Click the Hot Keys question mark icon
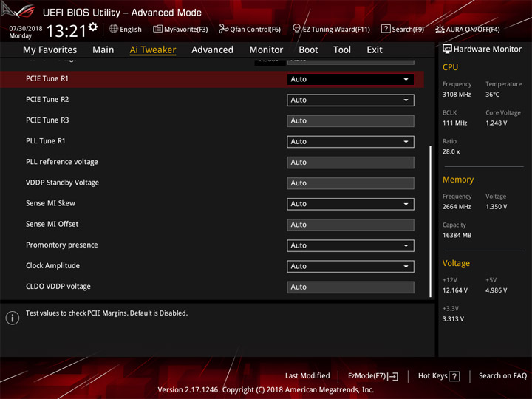 point(454,376)
